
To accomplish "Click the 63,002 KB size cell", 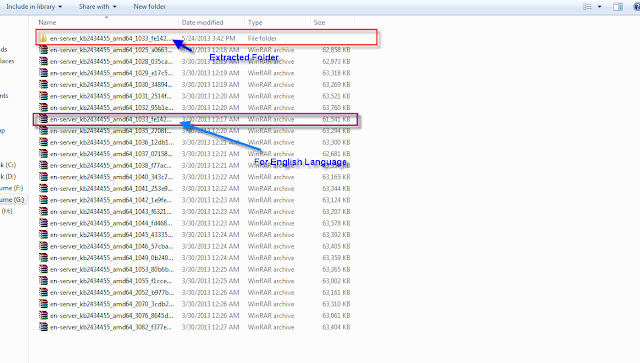I will [x=336, y=281].
